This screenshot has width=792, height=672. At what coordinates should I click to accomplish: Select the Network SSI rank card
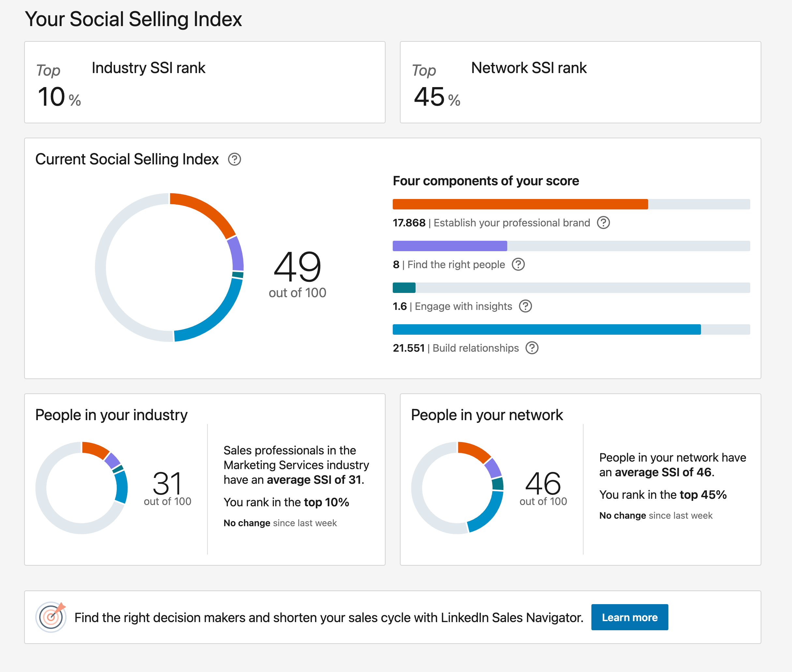(580, 82)
